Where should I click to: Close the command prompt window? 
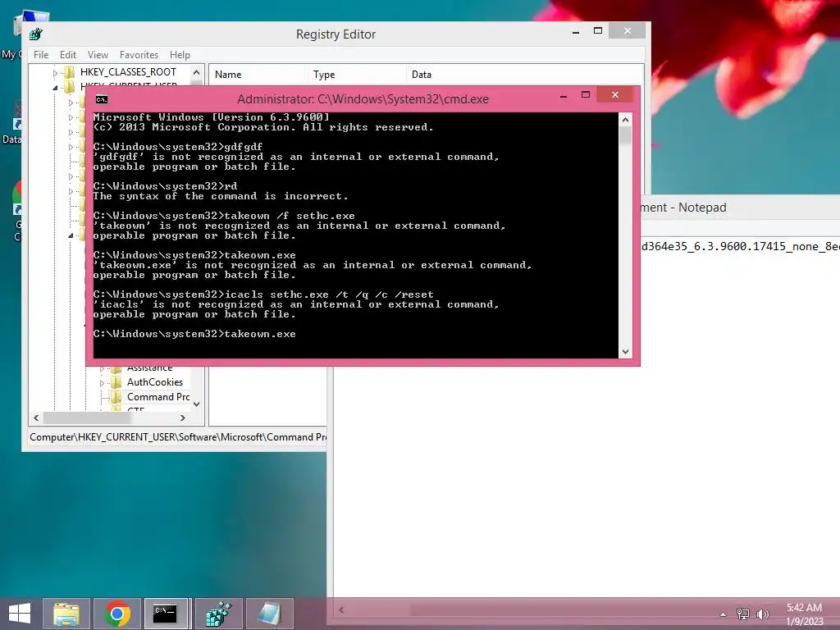click(615, 95)
